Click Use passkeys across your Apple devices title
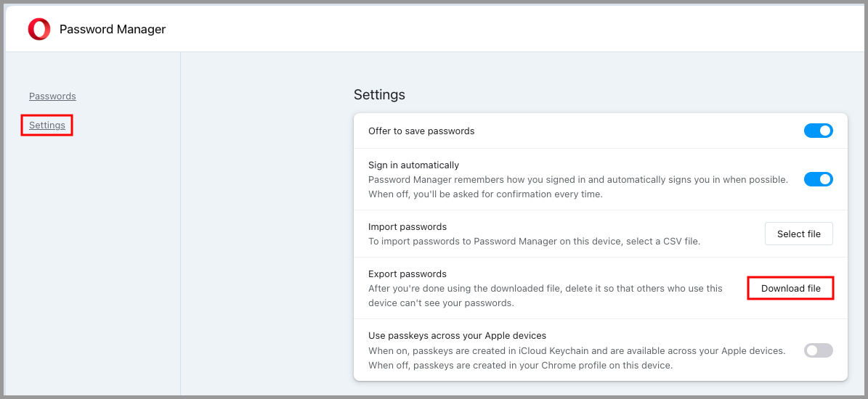 click(458, 335)
